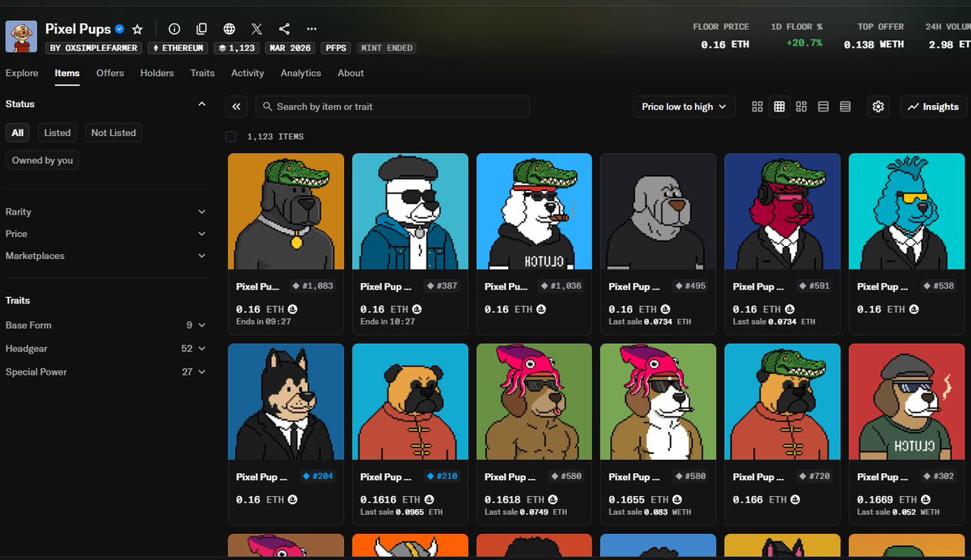
Task: Expand the Headgear trait list
Action: coord(105,349)
